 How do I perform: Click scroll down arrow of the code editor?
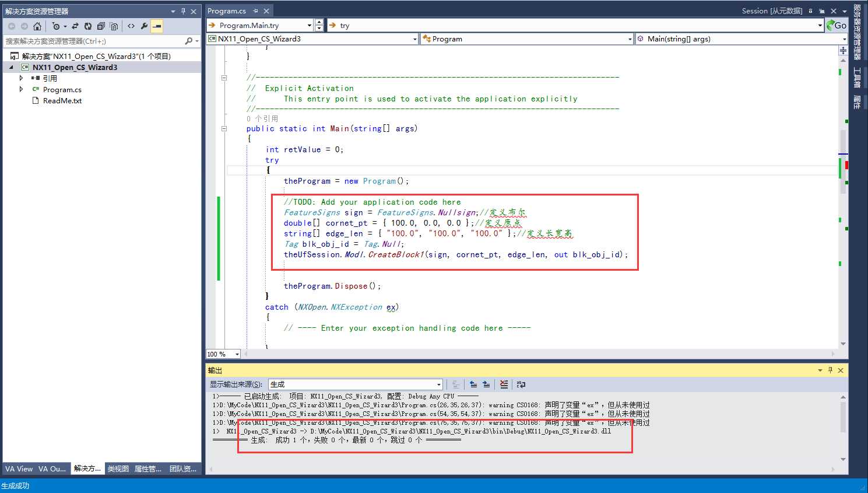coord(843,344)
